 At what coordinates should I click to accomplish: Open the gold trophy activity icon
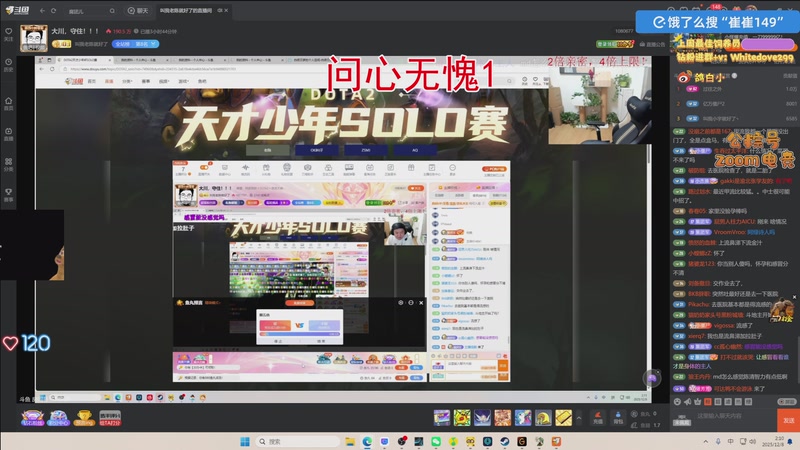(84, 418)
